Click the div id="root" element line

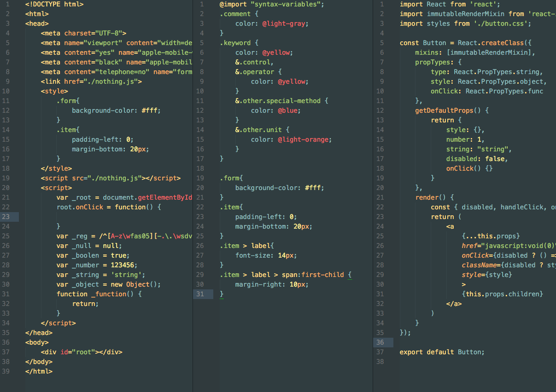tap(82, 352)
